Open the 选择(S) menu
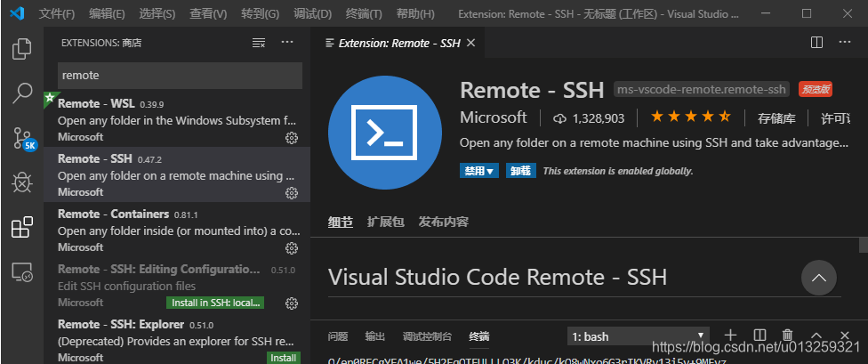 pos(157,14)
